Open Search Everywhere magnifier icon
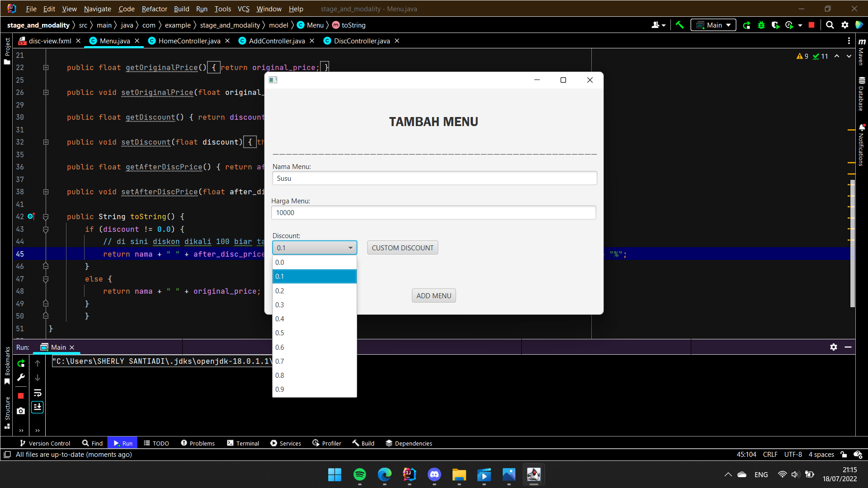 click(830, 25)
